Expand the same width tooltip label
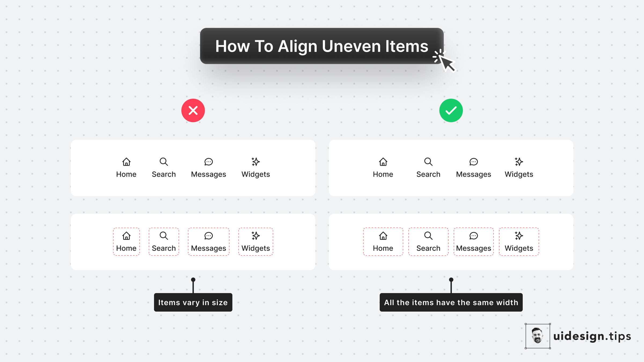This screenshot has width=644, height=362. coord(451,303)
